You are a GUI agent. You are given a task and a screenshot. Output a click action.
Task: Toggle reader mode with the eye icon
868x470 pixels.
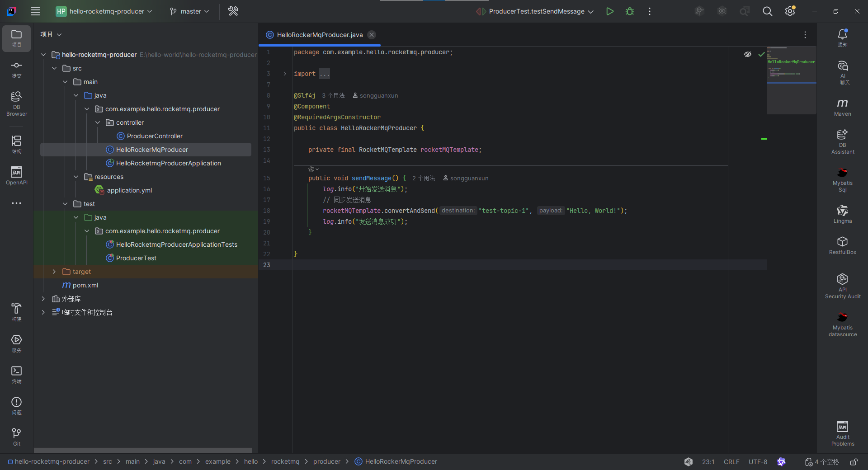point(747,54)
